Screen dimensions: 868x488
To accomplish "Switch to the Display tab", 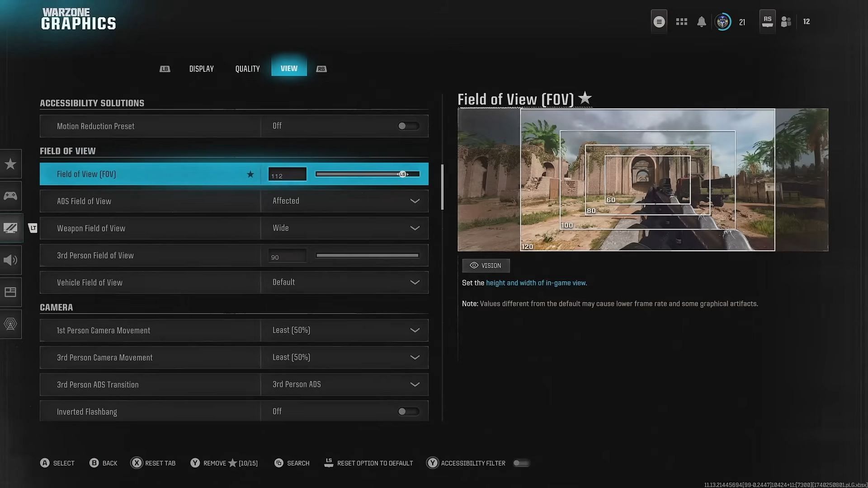I will 201,69.
